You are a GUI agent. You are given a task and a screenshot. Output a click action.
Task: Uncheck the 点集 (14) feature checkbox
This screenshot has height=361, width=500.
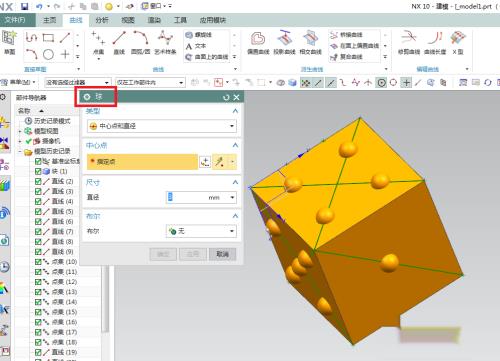[38, 302]
